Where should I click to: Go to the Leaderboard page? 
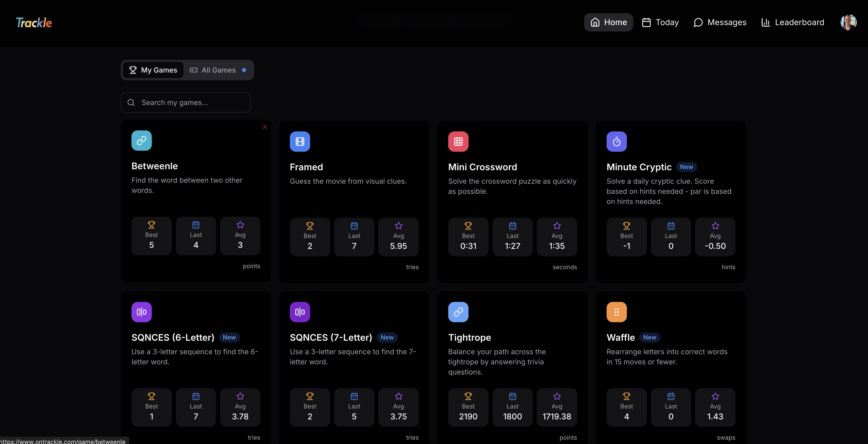793,22
